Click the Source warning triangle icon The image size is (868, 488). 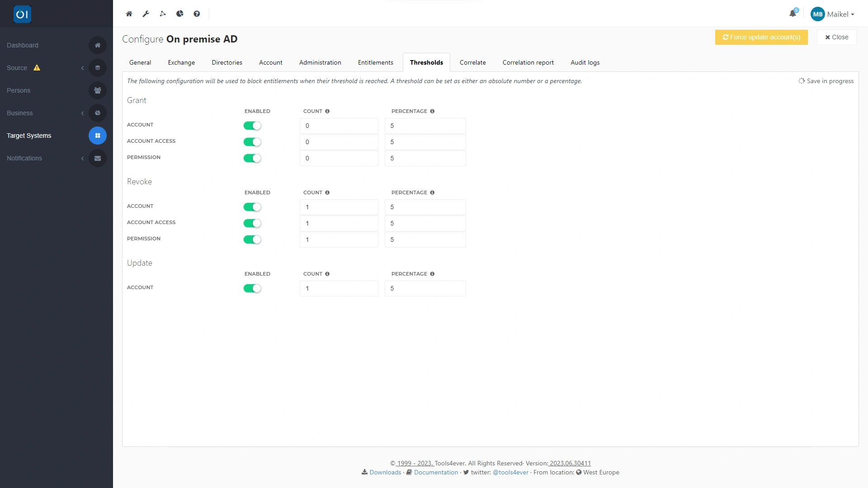tap(37, 68)
